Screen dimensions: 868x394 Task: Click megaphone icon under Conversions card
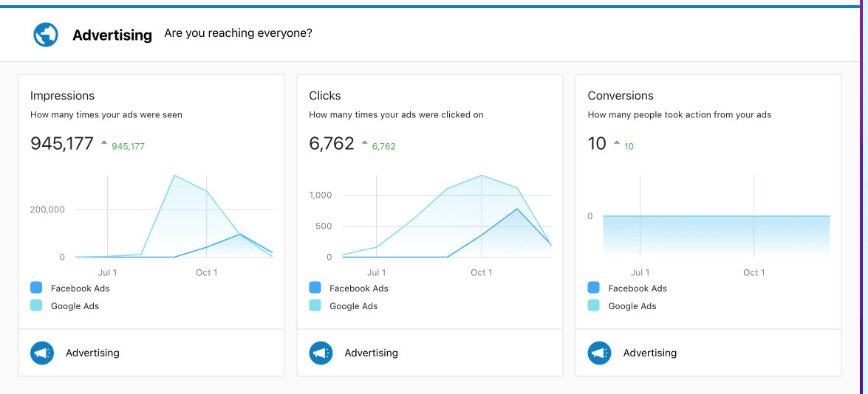(600, 353)
